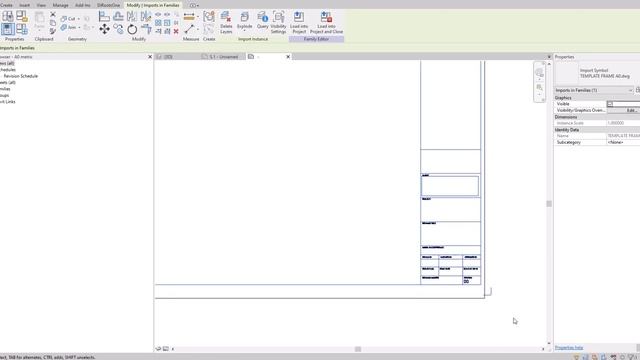The height and width of the screenshot is (360, 640).
Task: Click the vertical scrollbar of the drawing view
Action: pyautogui.click(x=549, y=203)
